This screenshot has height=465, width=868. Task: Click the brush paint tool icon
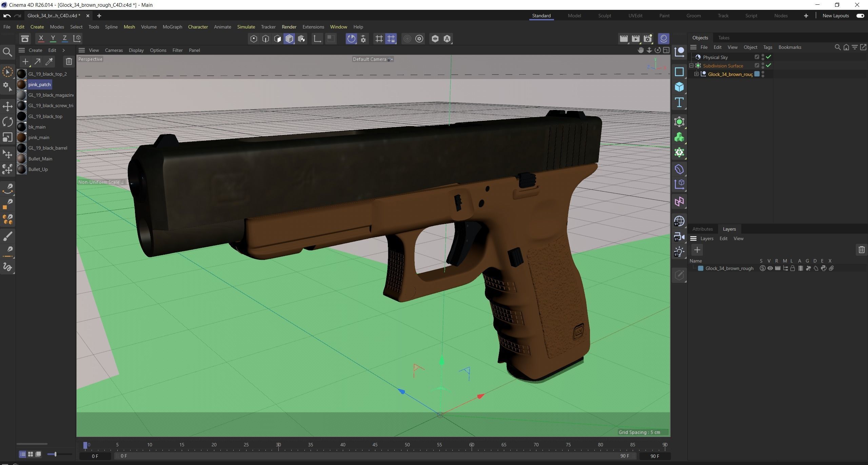click(x=7, y=236)
